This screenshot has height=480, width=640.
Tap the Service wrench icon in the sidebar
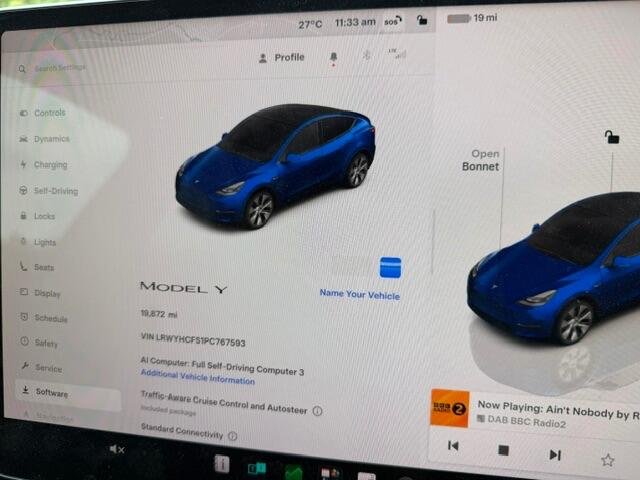[25, 366]
